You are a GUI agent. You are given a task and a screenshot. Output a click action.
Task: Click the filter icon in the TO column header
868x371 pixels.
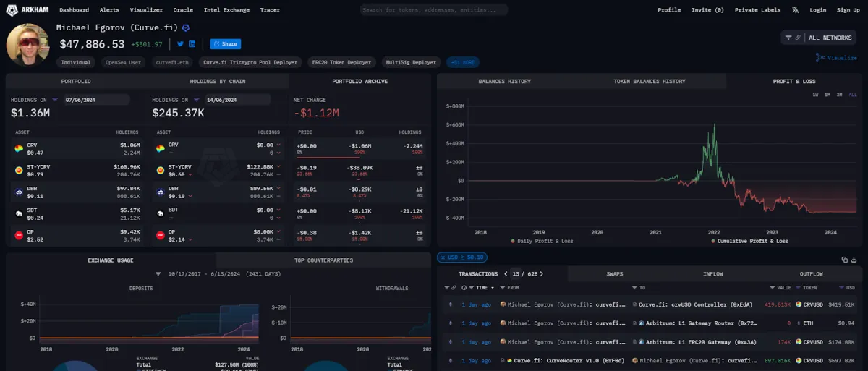coord(634,288)
